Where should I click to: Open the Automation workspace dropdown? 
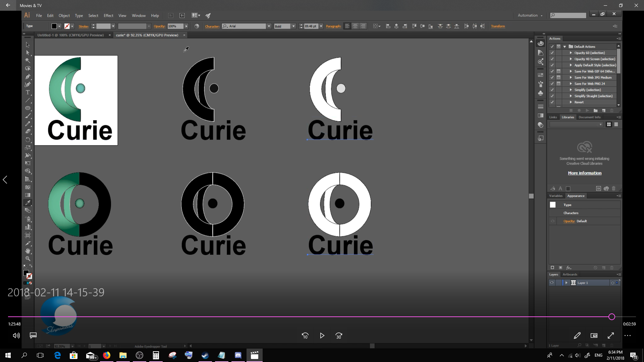530,15
